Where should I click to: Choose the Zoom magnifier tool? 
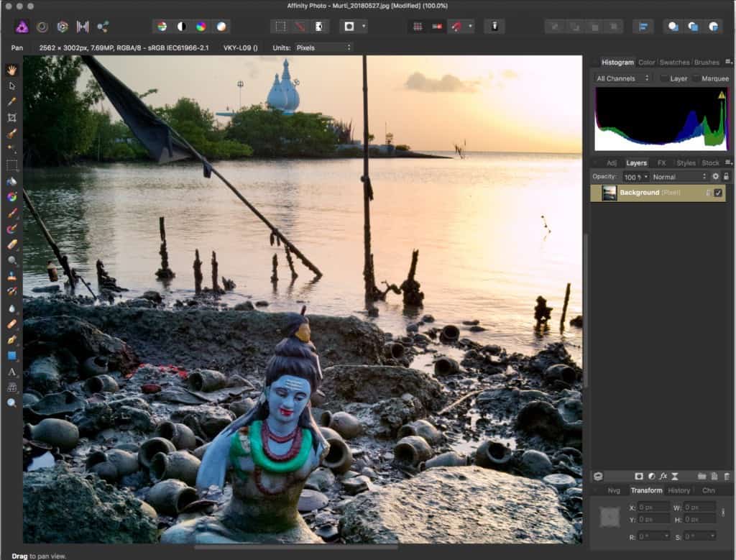click(11, 403)
